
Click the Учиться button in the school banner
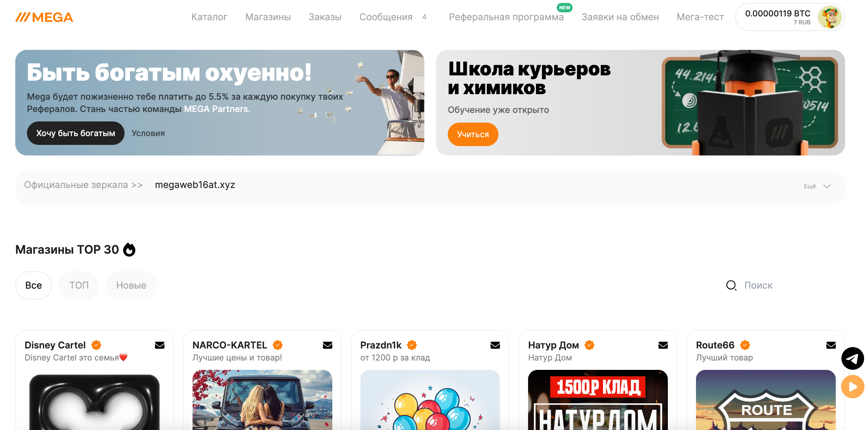[473, 134]
